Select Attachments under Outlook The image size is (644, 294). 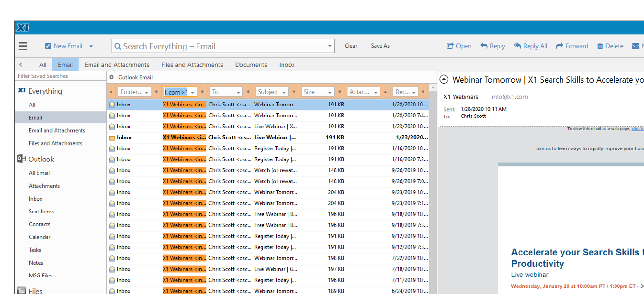44,186
